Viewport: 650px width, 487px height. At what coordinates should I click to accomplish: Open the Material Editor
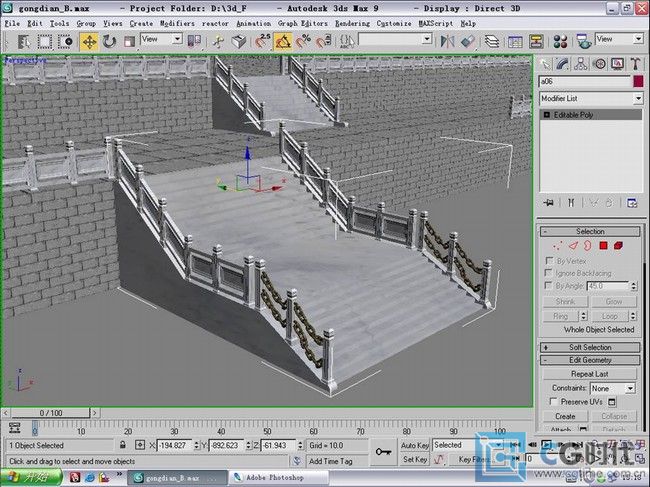tap(560, 41)
